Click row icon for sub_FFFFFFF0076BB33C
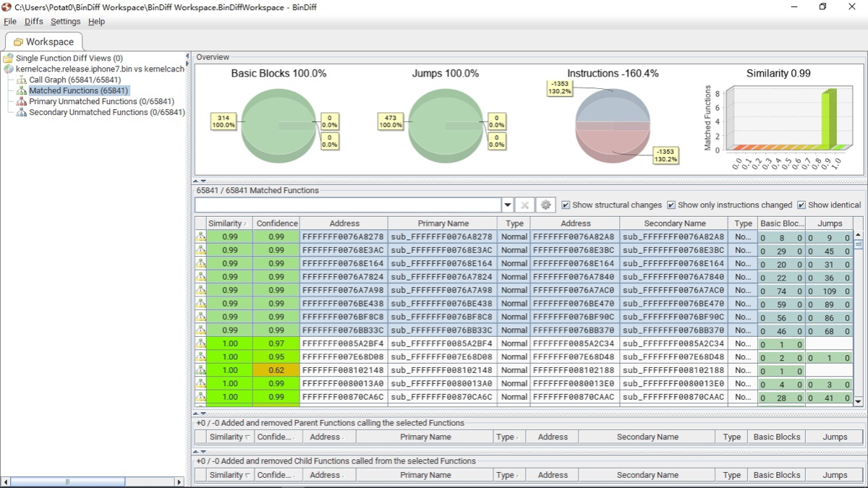Image resolution: width=868 pixels, height=488 pixels. tap(200, 330)
